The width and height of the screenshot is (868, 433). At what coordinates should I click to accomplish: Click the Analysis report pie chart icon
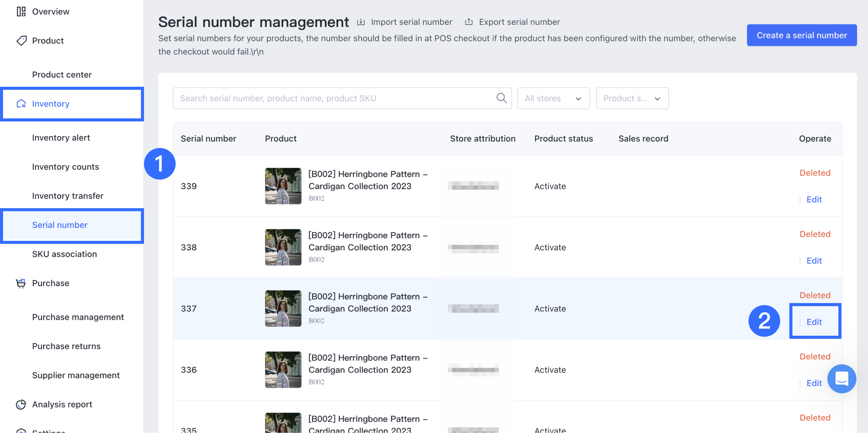coord(21,404)
